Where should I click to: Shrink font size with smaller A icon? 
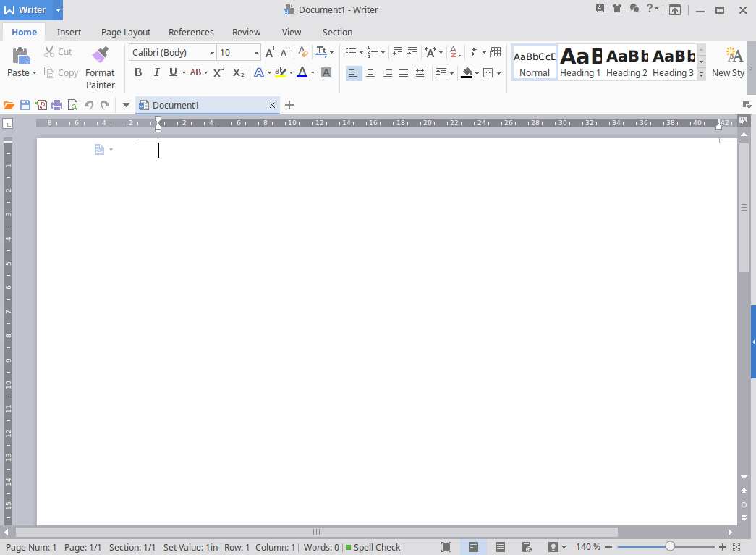pos(285,52)
